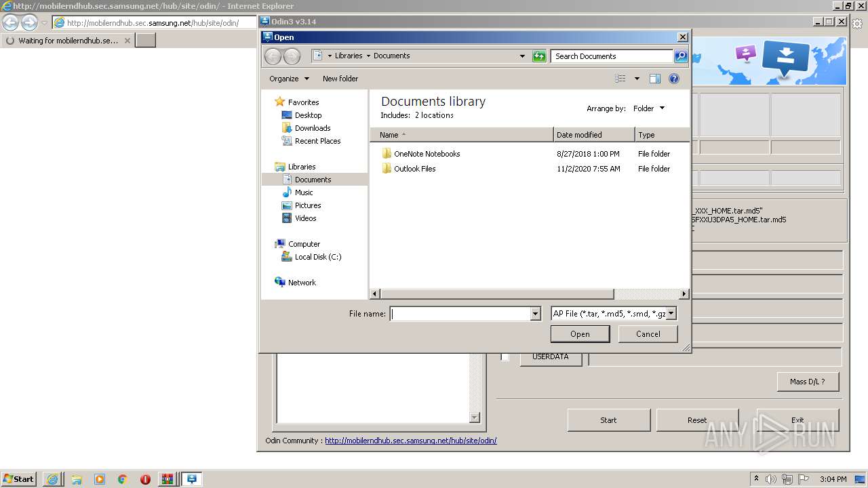Click right arrow of file list scrollbar

pos(684,294)
